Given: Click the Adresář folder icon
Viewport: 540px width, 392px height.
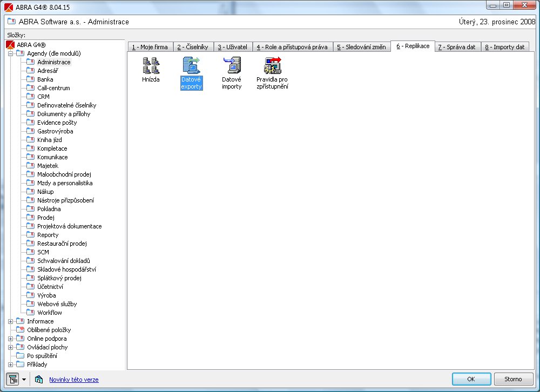Looking at the screenshot, I should click(x=31, y=71).
